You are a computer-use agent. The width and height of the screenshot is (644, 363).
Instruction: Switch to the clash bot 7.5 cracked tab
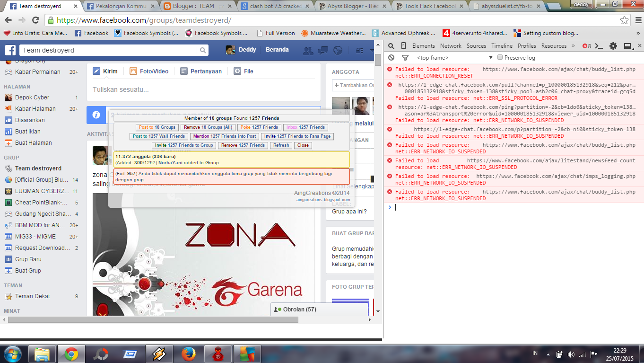pos(275,6)
